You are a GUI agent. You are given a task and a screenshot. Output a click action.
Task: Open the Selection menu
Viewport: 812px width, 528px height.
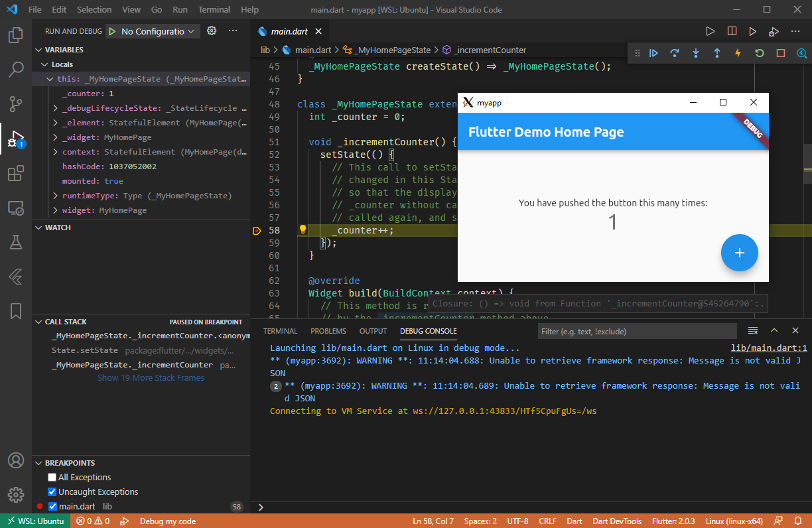click(94, 10)
